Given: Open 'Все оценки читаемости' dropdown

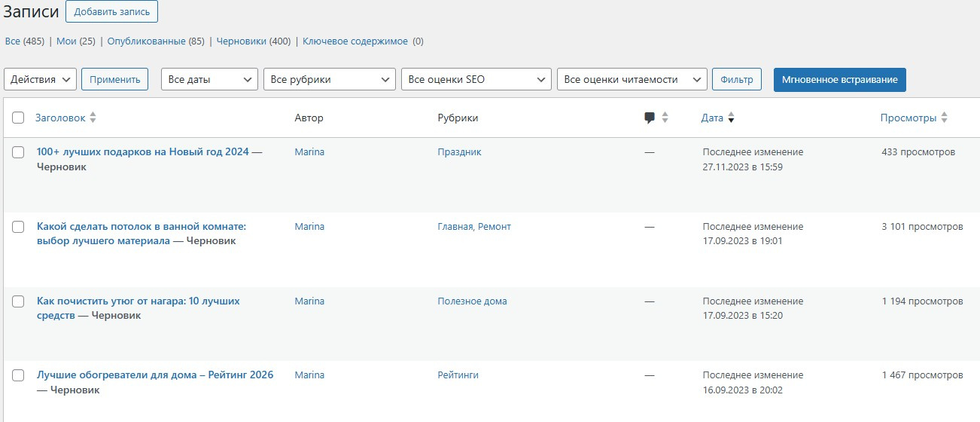Looking at the screenshot, I should [x=632, y=79].
